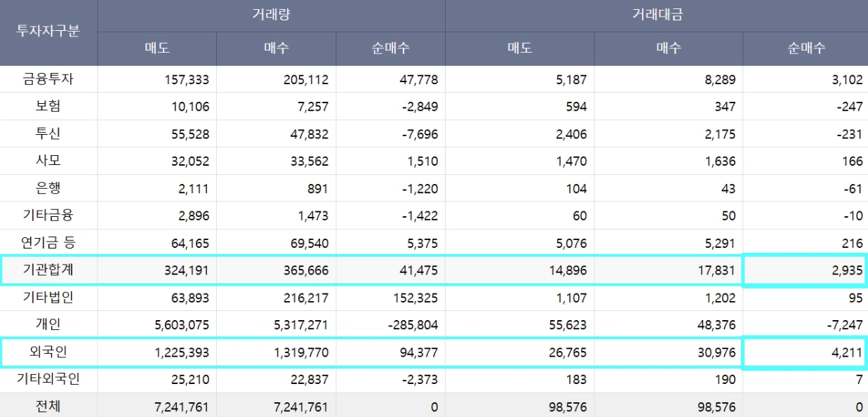Select the 매수 header under 거래량
Screen dimensions: 868x417
pos(276,48)
